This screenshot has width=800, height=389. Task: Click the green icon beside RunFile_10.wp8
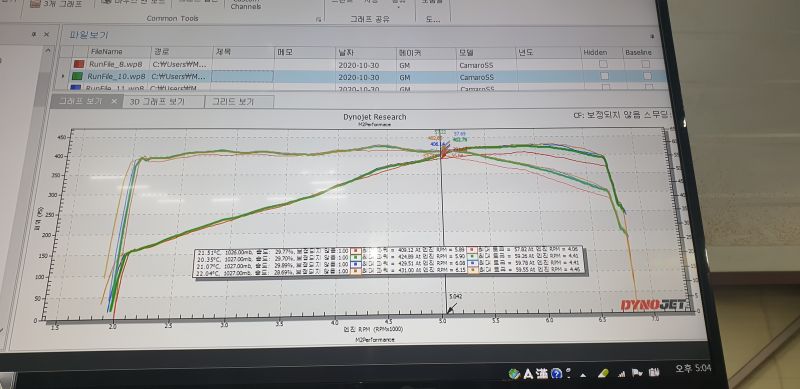point(78,77)
